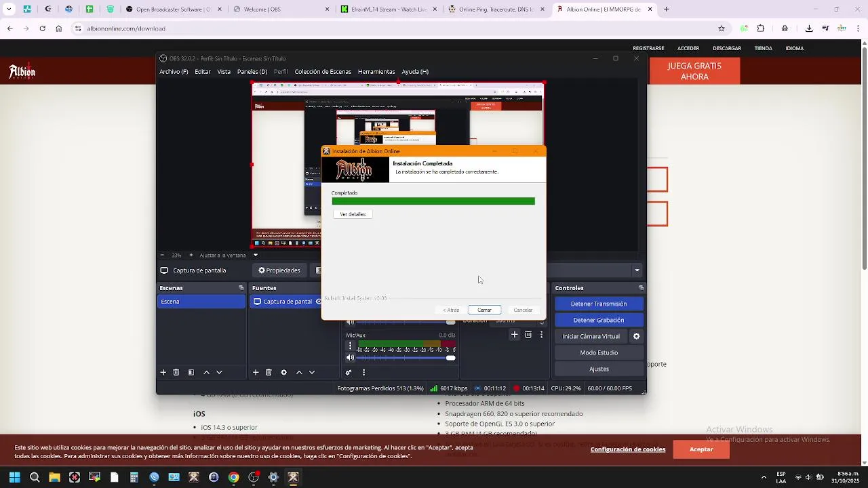Remove the selected source with the Fuentes trash icon
The image size is (868, 488).
point(269,372)
